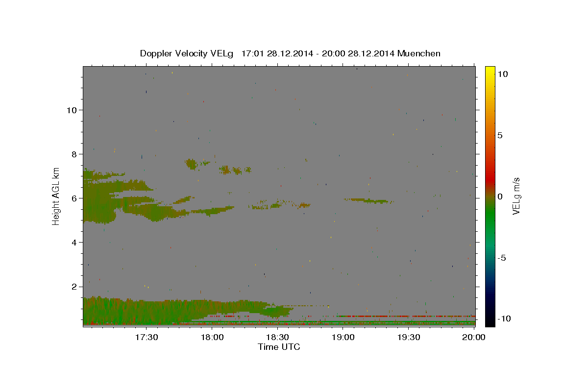Viewport: 588px width, 392px height.
Task: Click the height label '8'
Action: [x=75, y=154]
